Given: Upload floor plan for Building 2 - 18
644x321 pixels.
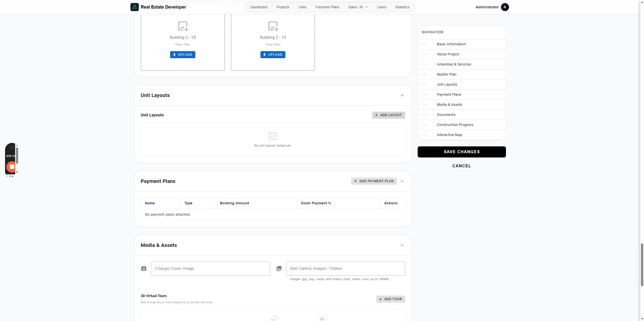Looking at the screenshot, I should click(182, 55).
